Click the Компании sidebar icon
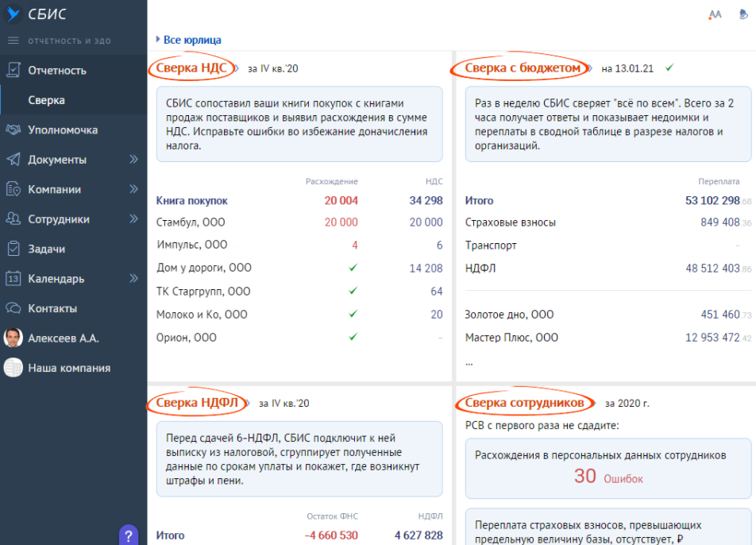Screen dimensions: 756x545 click(x=13, y=189)
